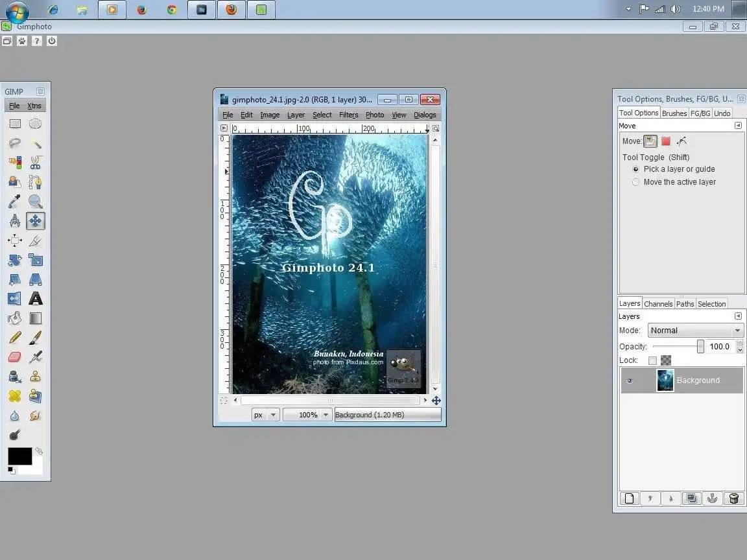The height and width of the screenshot is (560, 747).
Task: Activate the Color Picker eyedropper tool
Action: 15,202
